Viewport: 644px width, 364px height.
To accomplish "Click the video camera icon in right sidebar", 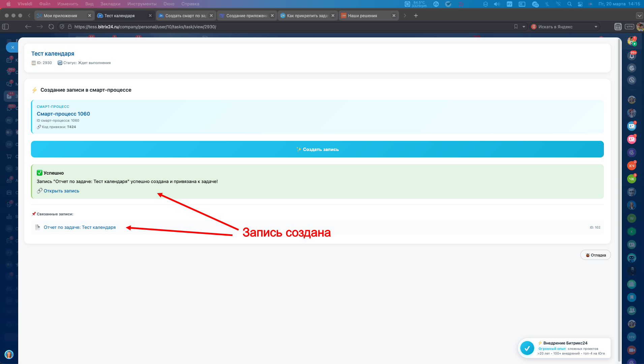I will click(x=632, y=350).
